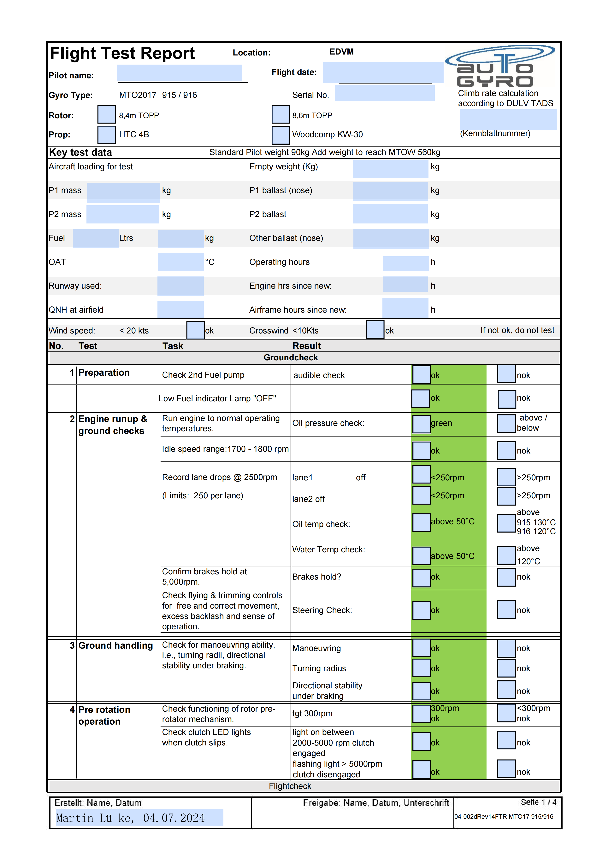Mark 2nd Fuel pump audible check ok
The height and width of the screenshot is (868, 614).
[422, 375]
